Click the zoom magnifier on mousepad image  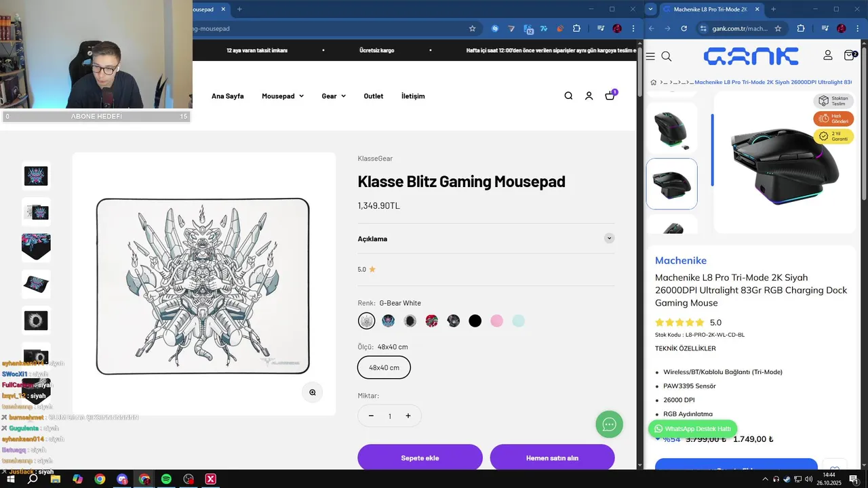pyautogui.click(x=313, y=392)
